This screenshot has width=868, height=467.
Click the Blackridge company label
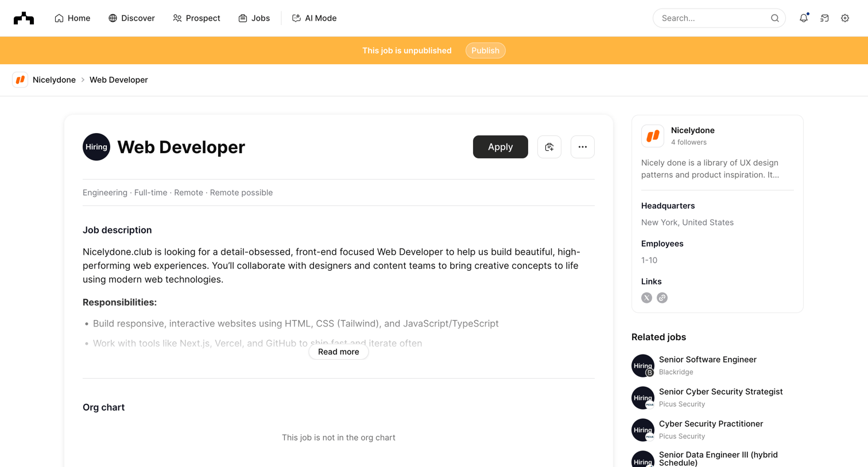coord(676,372)
